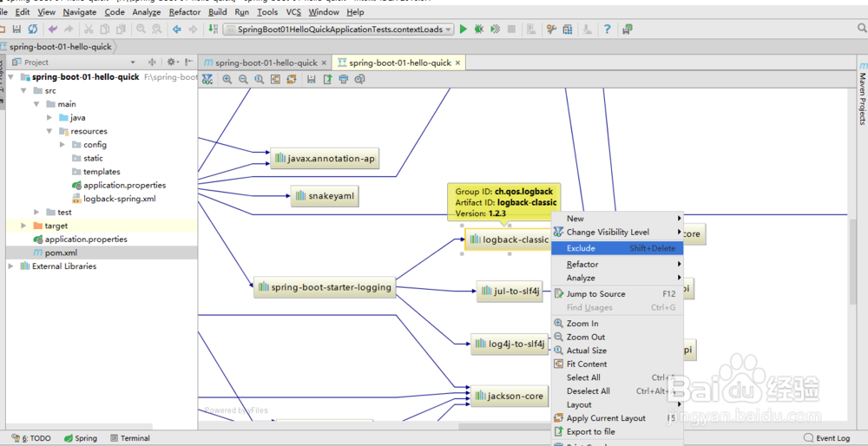Start debugging with the bug icon
The width and height of the screenshot is (868, 446).
tap(479, 30)
